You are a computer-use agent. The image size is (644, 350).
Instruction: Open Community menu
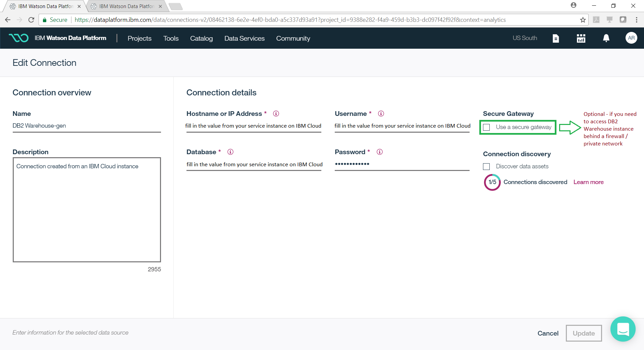tap(293, 38)
